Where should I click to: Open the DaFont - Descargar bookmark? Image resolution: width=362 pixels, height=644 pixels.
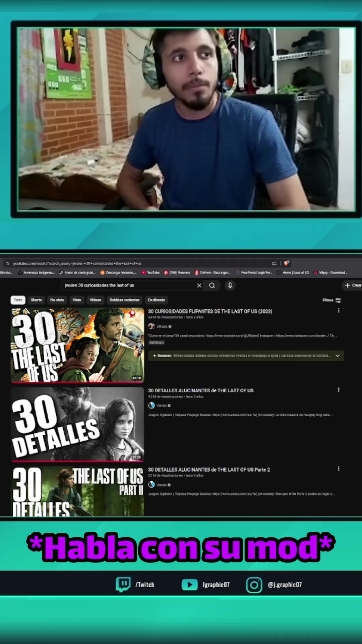tap(213, 273)
